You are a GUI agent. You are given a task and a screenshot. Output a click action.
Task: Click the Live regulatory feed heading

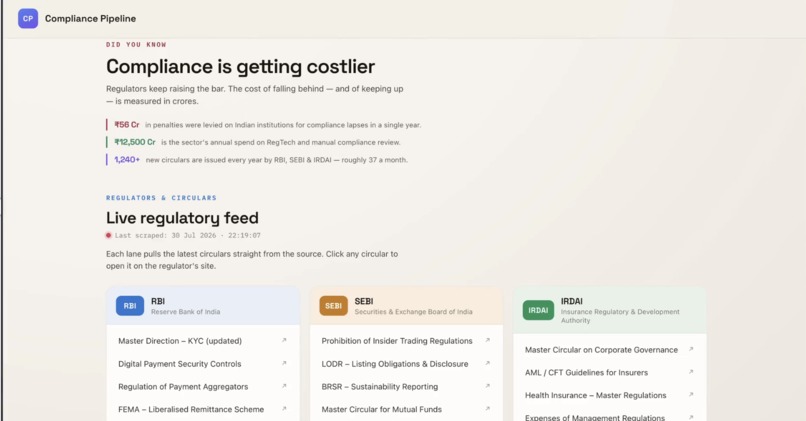(182, 218)
